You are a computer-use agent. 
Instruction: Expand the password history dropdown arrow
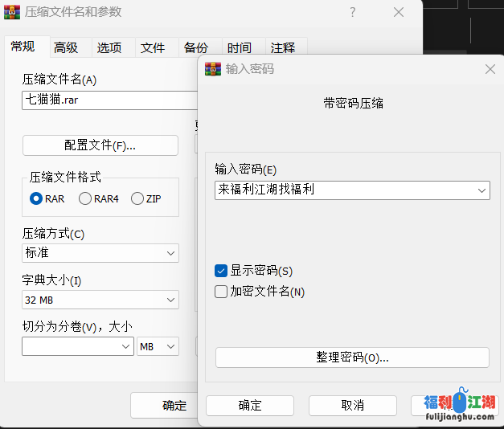481,190
